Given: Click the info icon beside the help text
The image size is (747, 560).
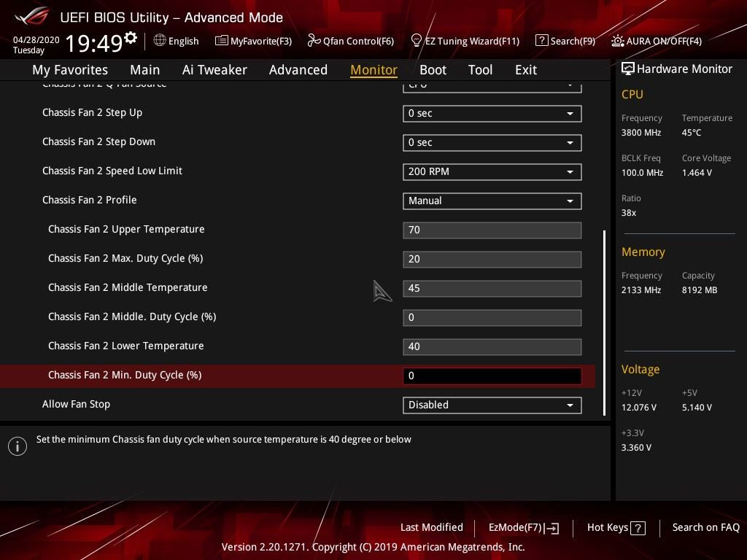Looking at the screenshot, I should click(x=18, y=446).
